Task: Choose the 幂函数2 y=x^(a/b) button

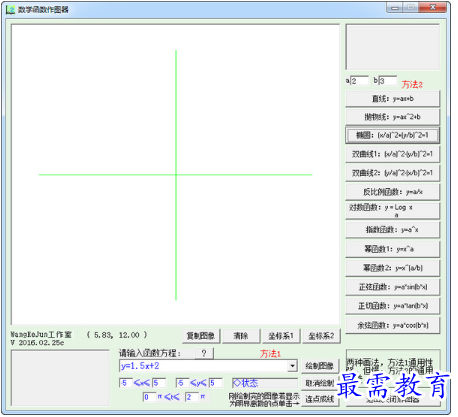Action: 392,268
